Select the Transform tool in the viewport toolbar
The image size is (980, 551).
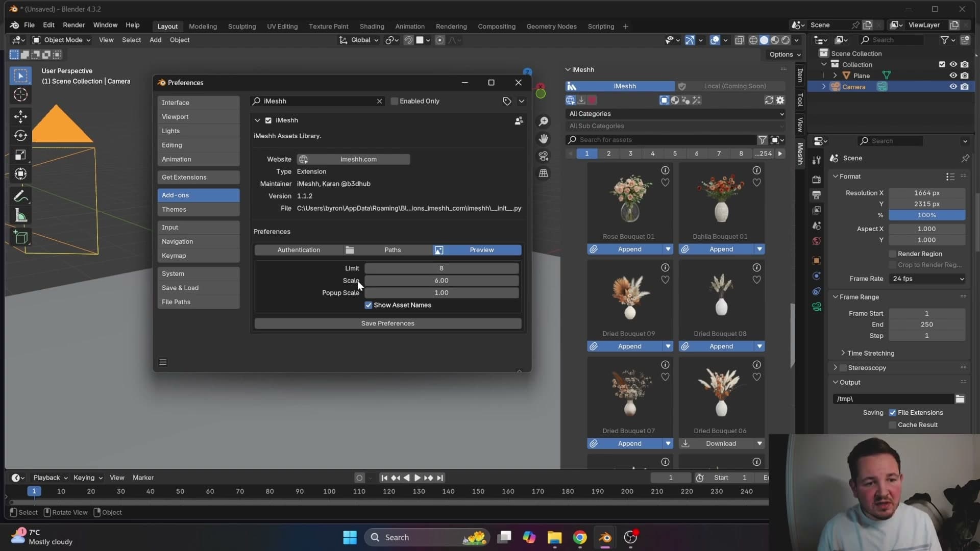click(21, 174)
